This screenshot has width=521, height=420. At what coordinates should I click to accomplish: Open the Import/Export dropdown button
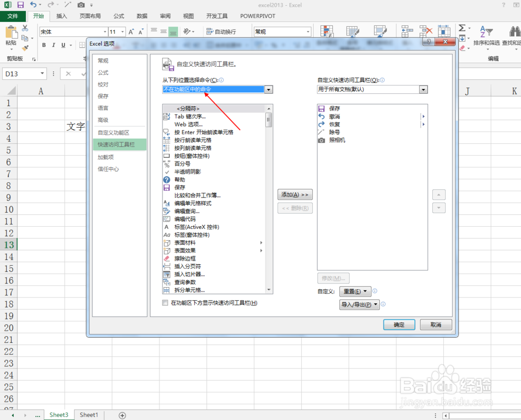[359, 304]
